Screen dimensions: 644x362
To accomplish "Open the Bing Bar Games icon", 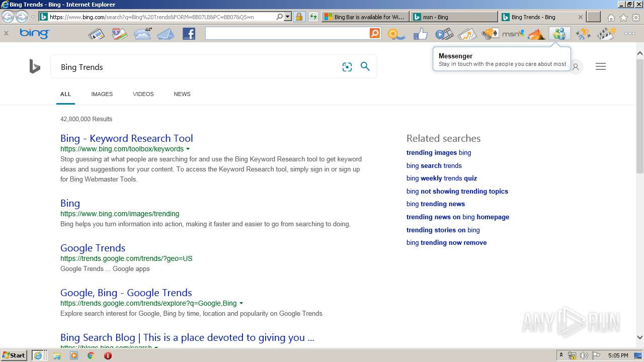I will [490, 34].
